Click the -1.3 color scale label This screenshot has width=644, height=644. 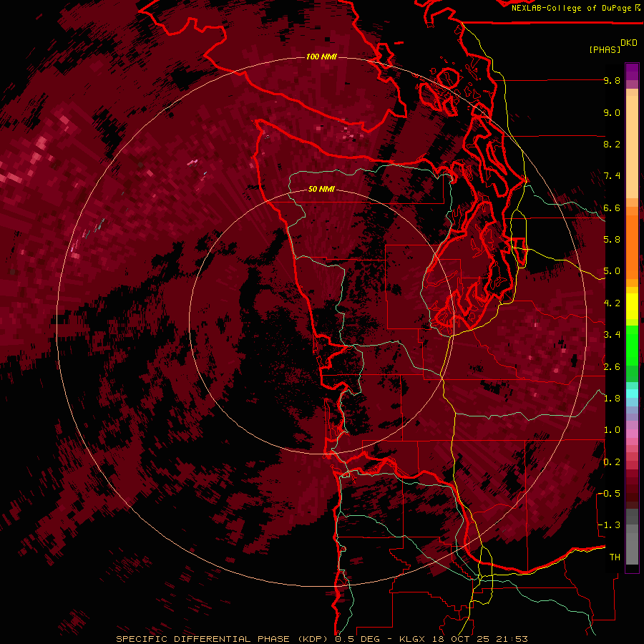point(610,525)
